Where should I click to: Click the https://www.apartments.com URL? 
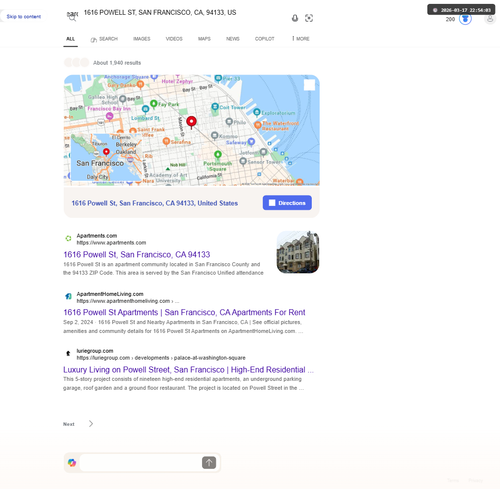[x=111, y=243]
